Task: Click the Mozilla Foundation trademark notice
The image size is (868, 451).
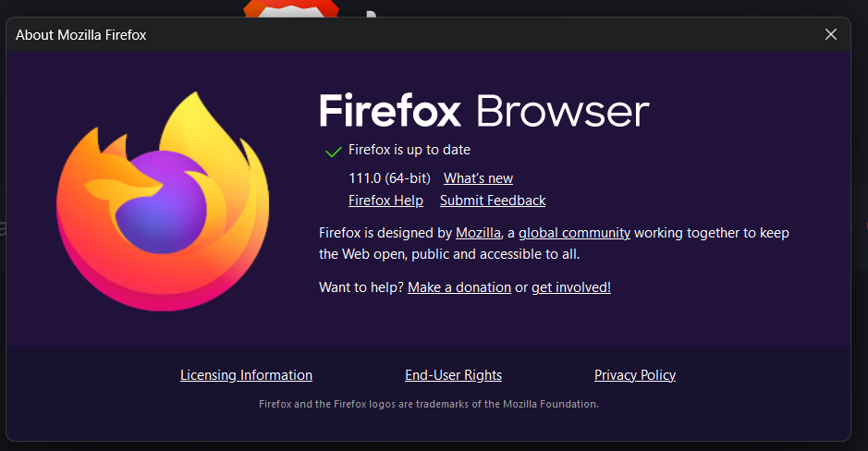Action: 428,404
